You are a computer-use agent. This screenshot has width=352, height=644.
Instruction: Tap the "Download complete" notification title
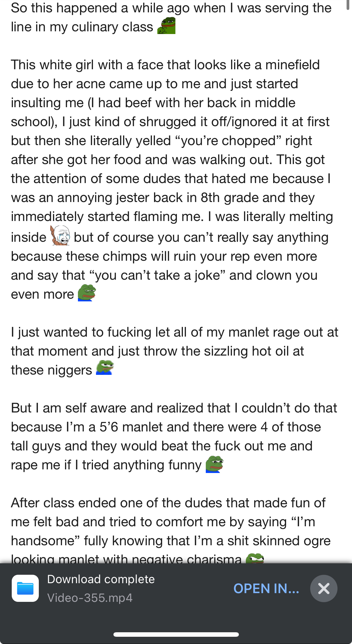pyautogui.click(x=101, y=579)
